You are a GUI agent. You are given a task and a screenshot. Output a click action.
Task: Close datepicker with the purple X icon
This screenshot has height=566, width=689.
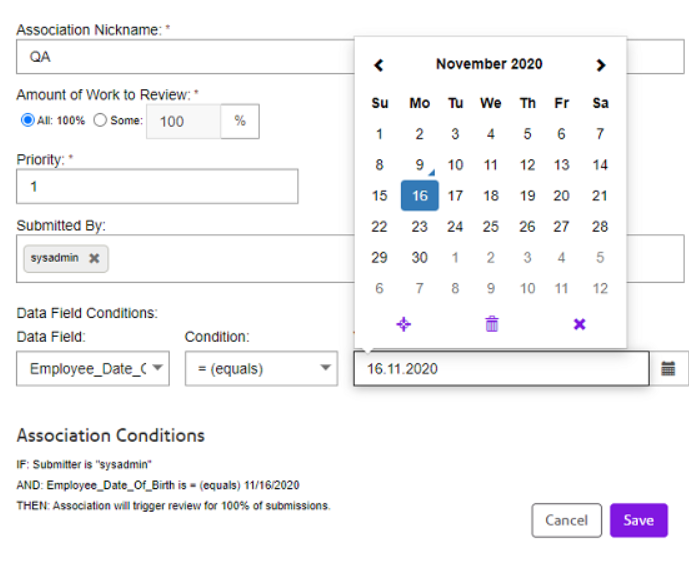[580, 324]
